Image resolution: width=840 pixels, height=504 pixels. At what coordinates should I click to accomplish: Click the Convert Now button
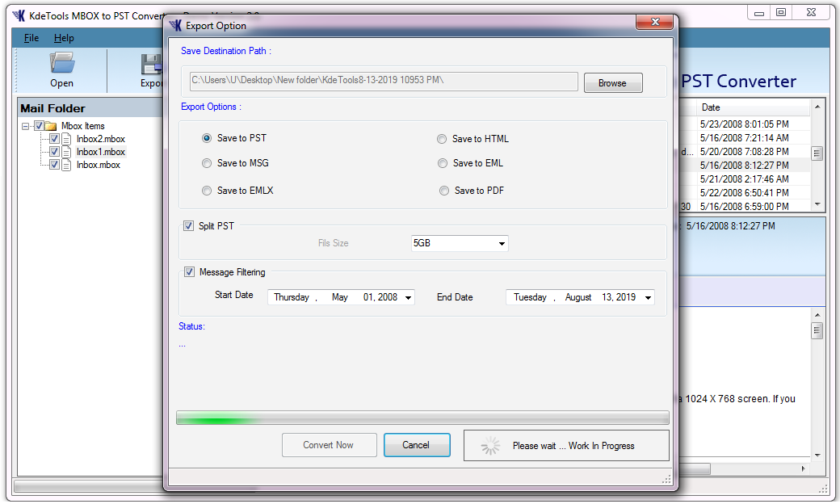(x=329, y=445)
